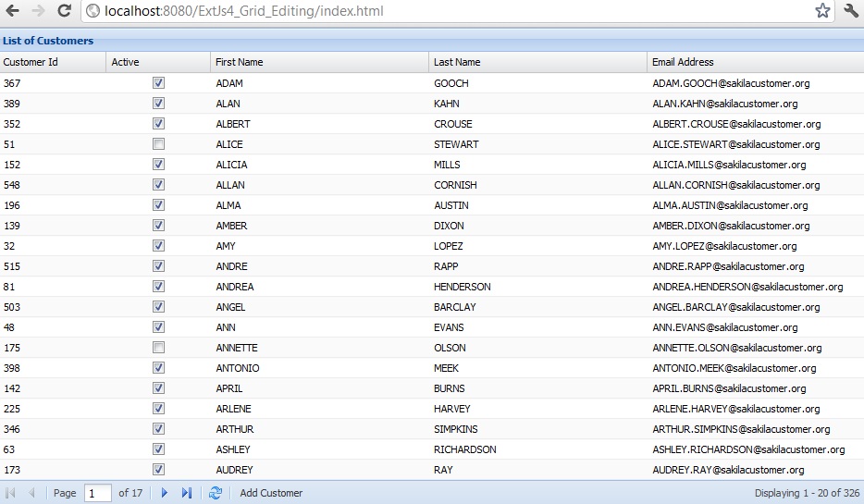
Task: Toggle Active checkbox for ALICIA MILLS
Action: (158, 165)
